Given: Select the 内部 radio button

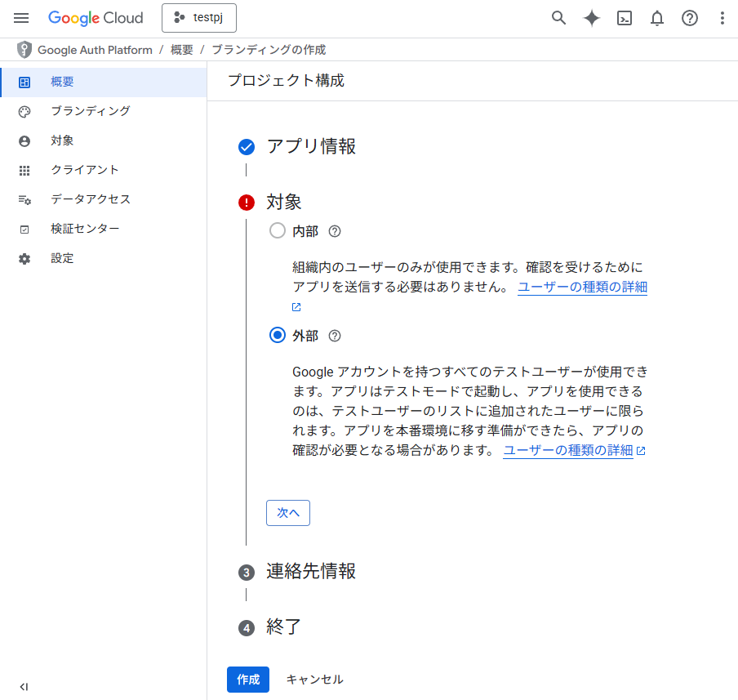Looking at the screenshot, I should pos(278,231).
